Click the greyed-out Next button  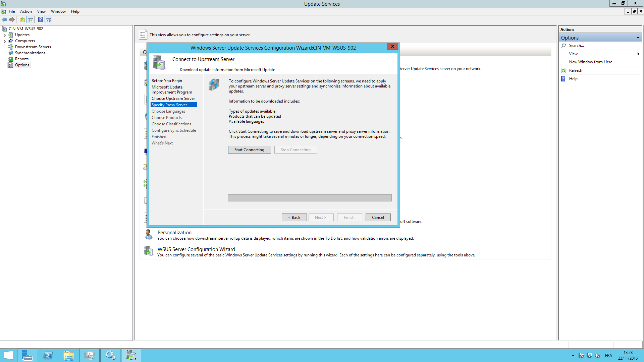click(321, 218)
